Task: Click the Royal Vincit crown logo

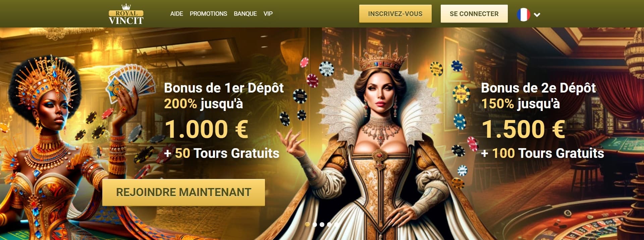Action: pyautogui.click(x=126, y=14)
